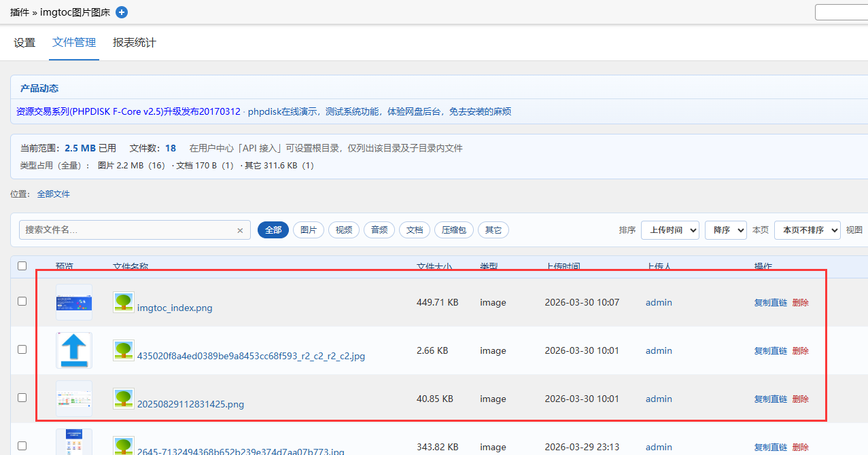
Task: Open the 本页不排序 view dropdown
Action: 808,230
